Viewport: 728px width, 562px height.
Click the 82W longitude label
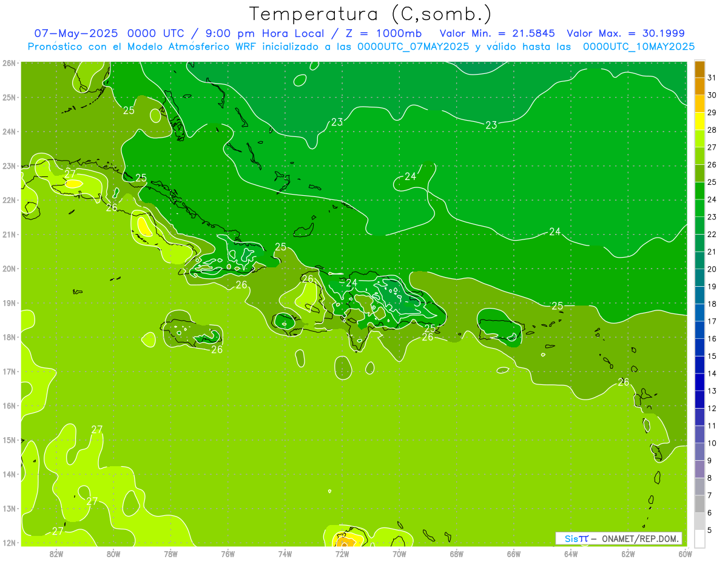pyautogui.click(x=56, y=554)
